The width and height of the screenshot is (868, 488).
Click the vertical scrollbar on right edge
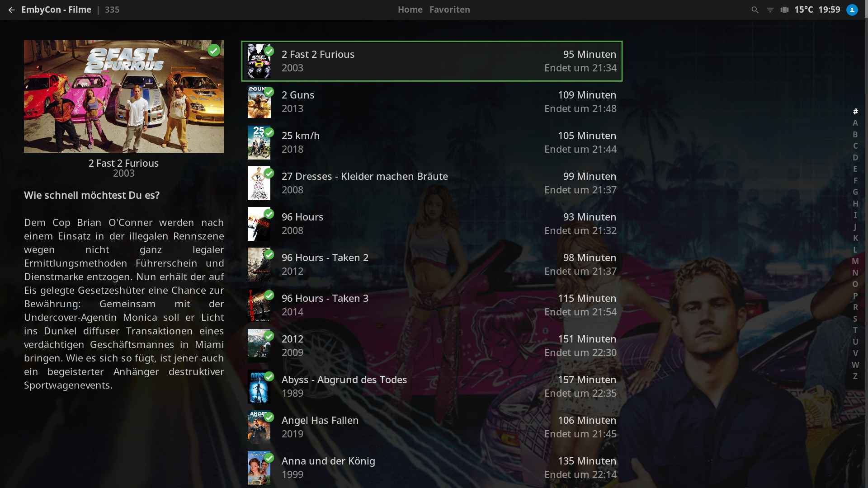[x=866, y=244]
